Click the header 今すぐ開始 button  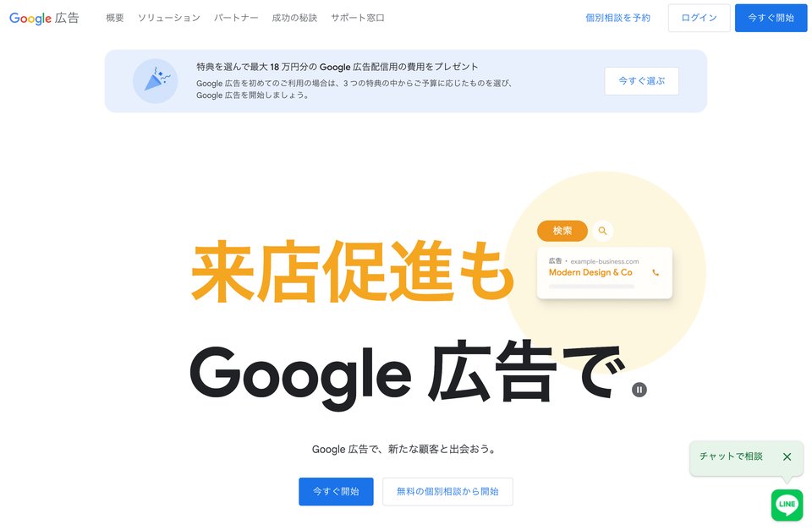771,18
